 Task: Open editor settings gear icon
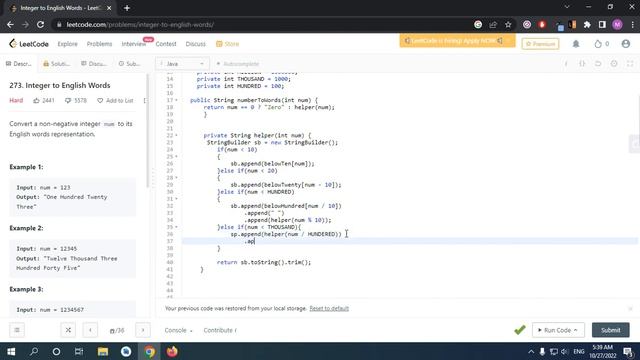pyautogui.click(x=614, y=64)
